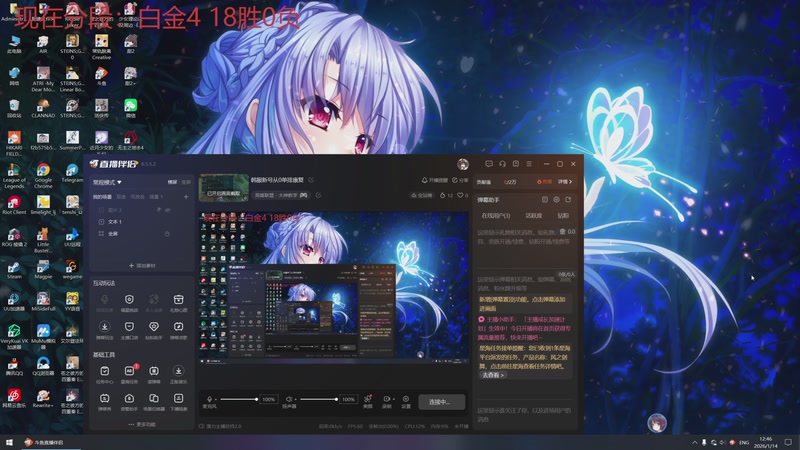Image resolution: width=800 pixels, height=450 pixels.
Task: Expand the microphone device dropdown arrow
Action: click(x=216, y=399)
